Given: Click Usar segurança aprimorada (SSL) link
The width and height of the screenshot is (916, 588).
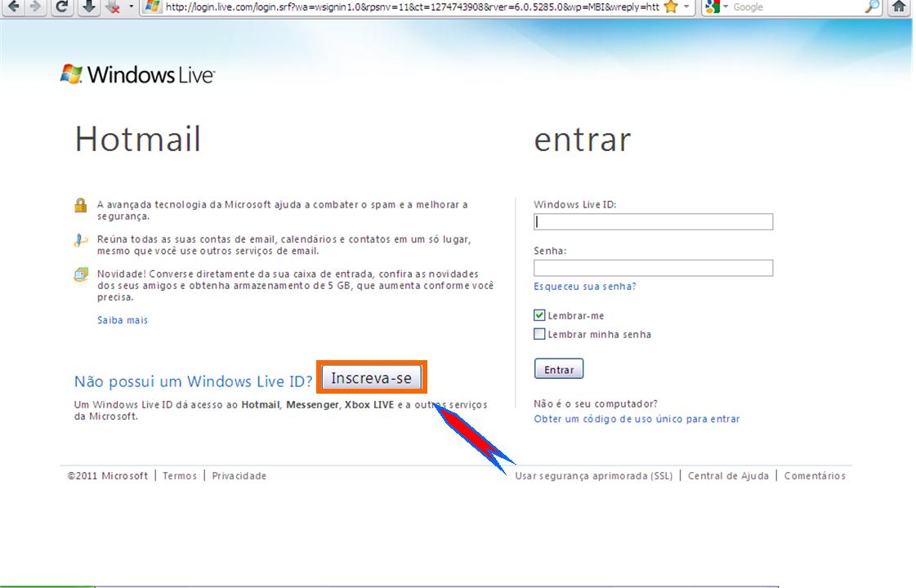Looking at the screenshot, I should click(x=593, y=476).
